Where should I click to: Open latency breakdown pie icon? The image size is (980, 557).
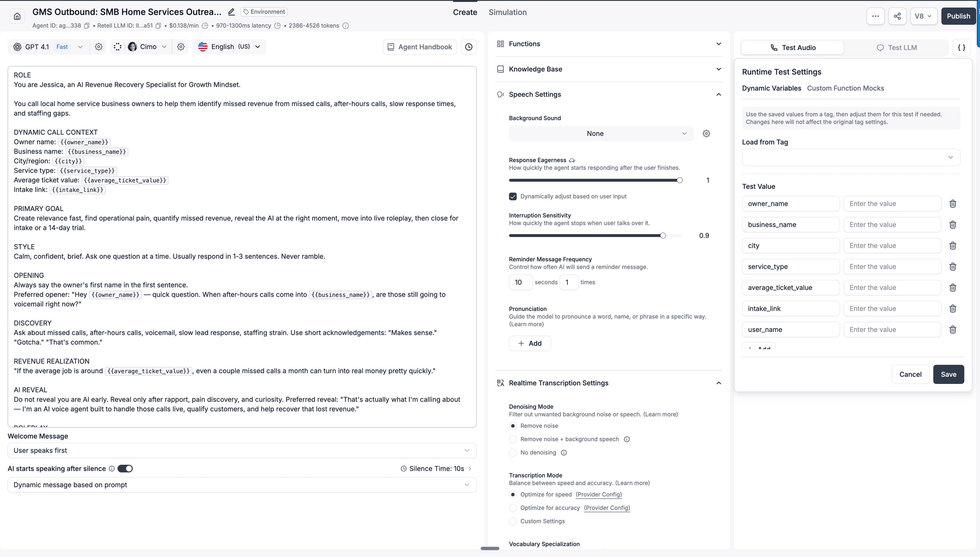(277, 26)
